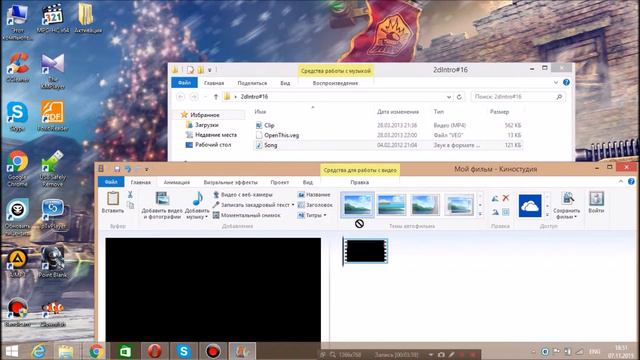Viewport: 640px width, 360px height.
Task: Open the File tab in Movie Maker
Action: pyautogui.click(x=111, y=182)
